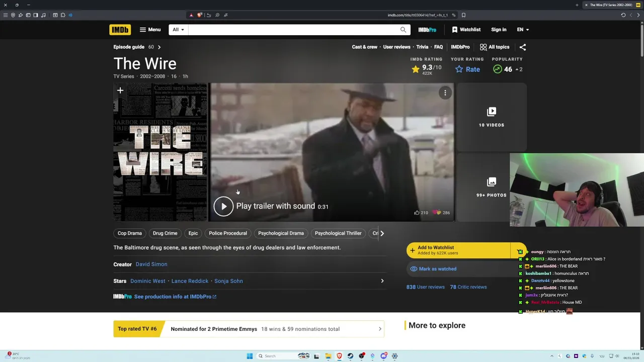
Task: Select Psychological Thriller chip
Action: [x=338, y=233]
